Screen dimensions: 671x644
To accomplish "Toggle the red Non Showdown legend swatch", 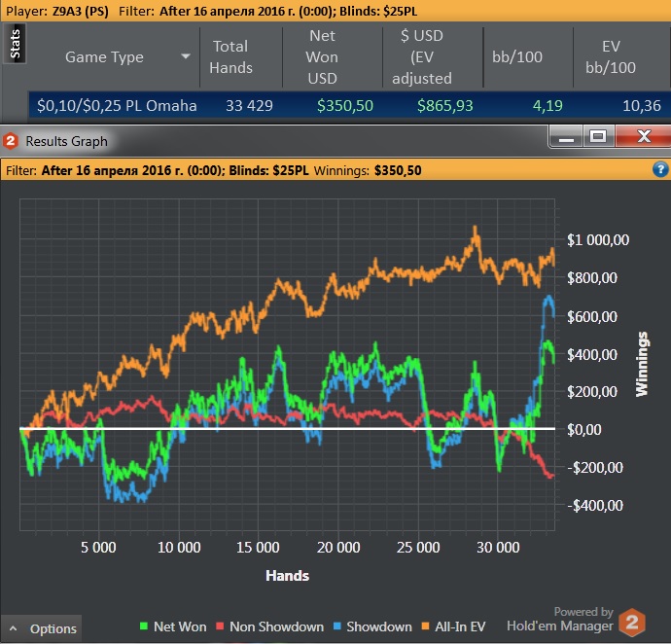I will point(220,626).
